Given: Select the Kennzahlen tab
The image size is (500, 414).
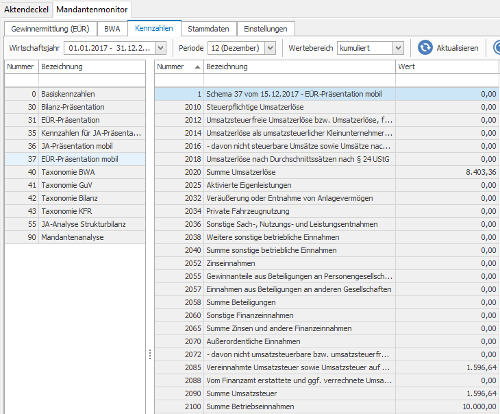Looking at the screenshot, I should (154, 28).
